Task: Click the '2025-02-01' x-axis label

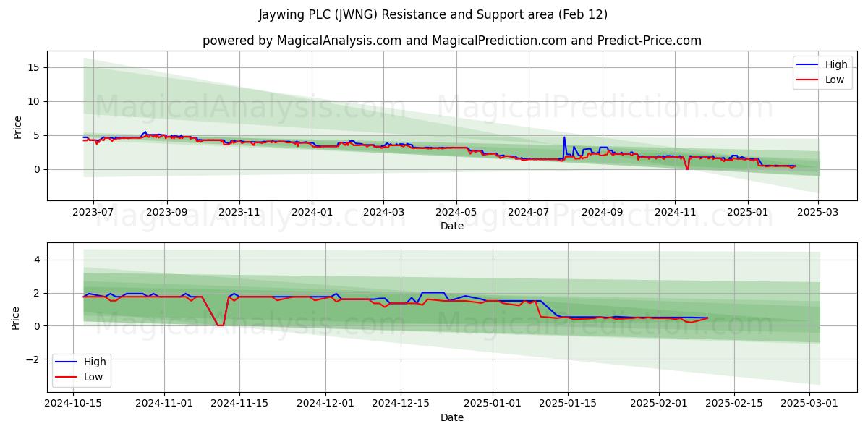Action: (658, 404)
